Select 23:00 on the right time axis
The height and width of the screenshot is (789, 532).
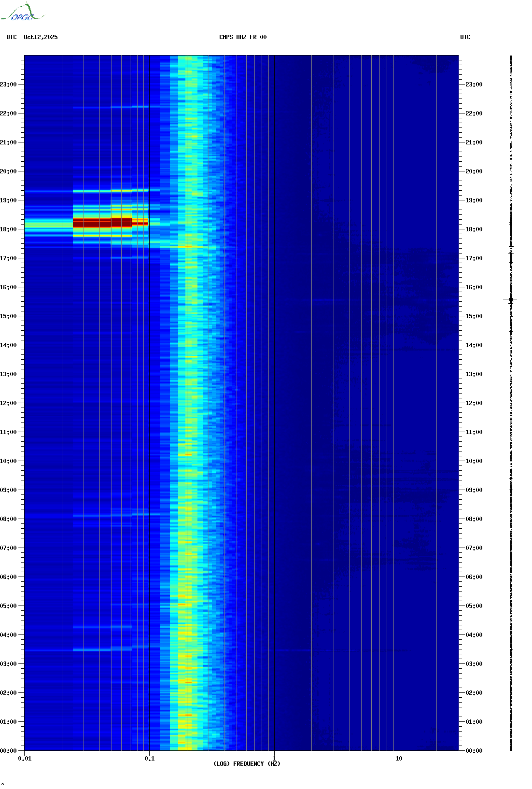point(474,85)
